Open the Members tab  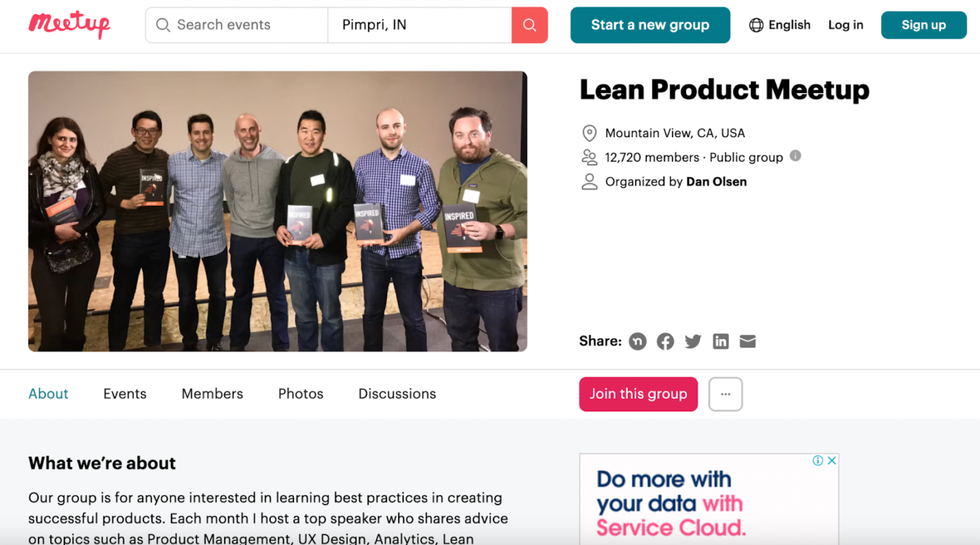pos(212,394)
